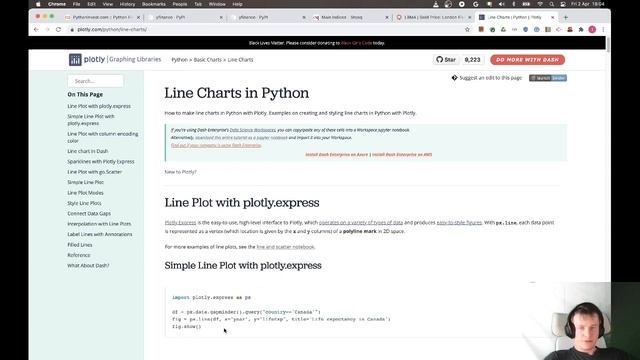The height and width of the screenshot is (360, 640).
Task: Open Spotlight search in the menu bar
Action: [x=551, y=4]
